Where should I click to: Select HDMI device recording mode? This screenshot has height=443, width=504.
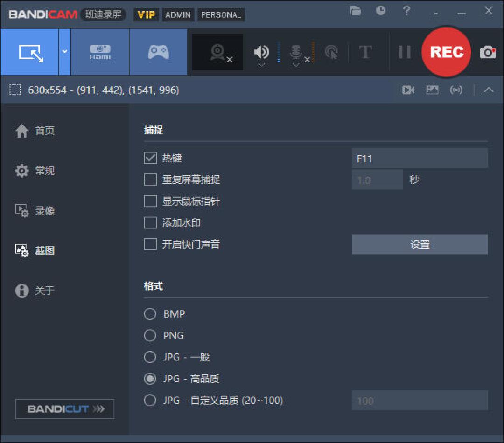[x=100, y=52]
